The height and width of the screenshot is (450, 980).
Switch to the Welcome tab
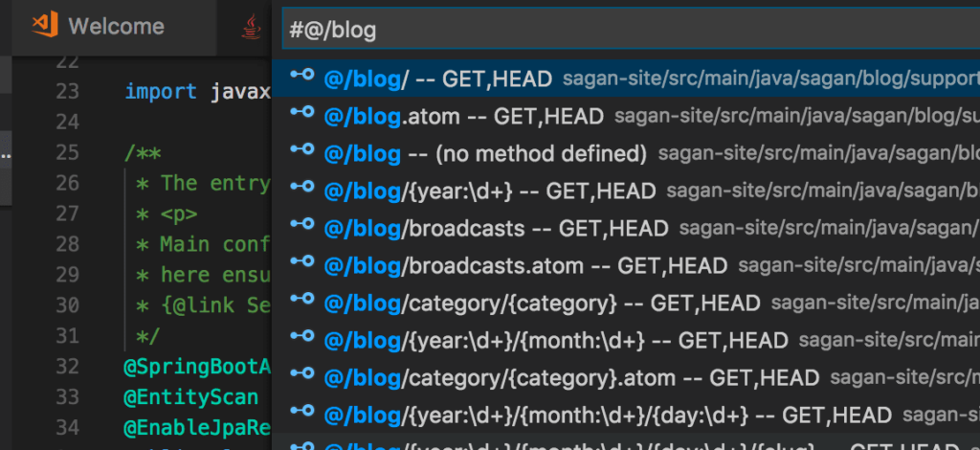(x=115, y=27)
